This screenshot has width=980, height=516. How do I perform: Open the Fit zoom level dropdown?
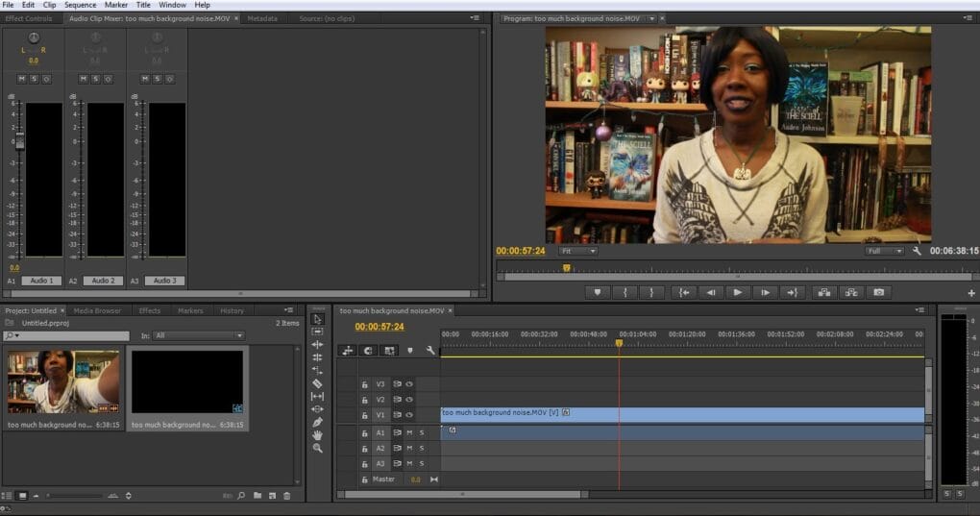tap(578, 251)
